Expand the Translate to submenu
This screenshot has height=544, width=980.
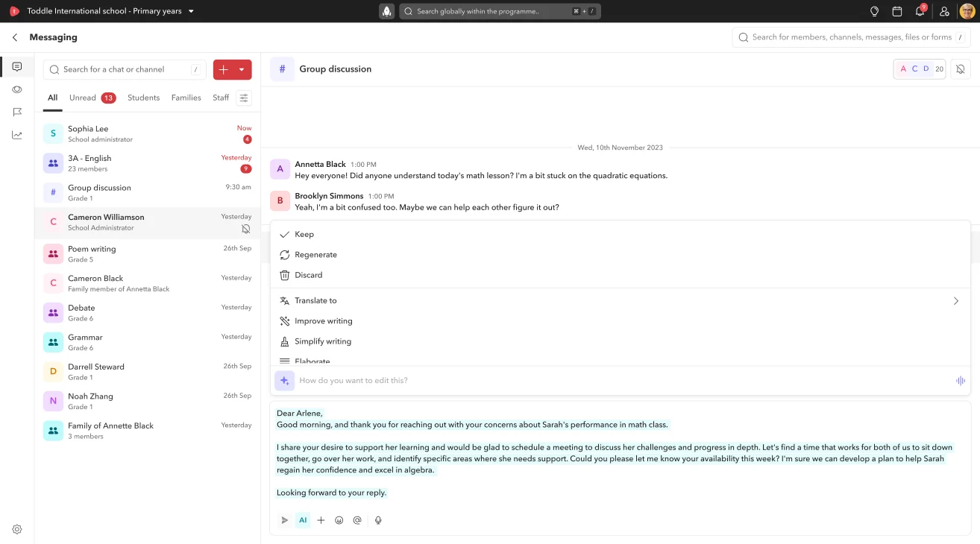pos(956,301)
